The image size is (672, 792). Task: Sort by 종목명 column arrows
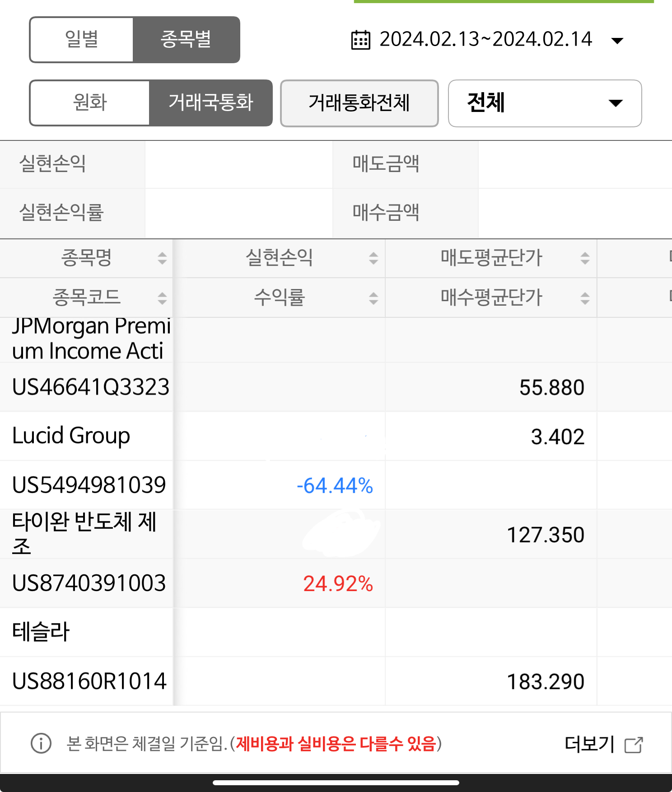point(162,258)
